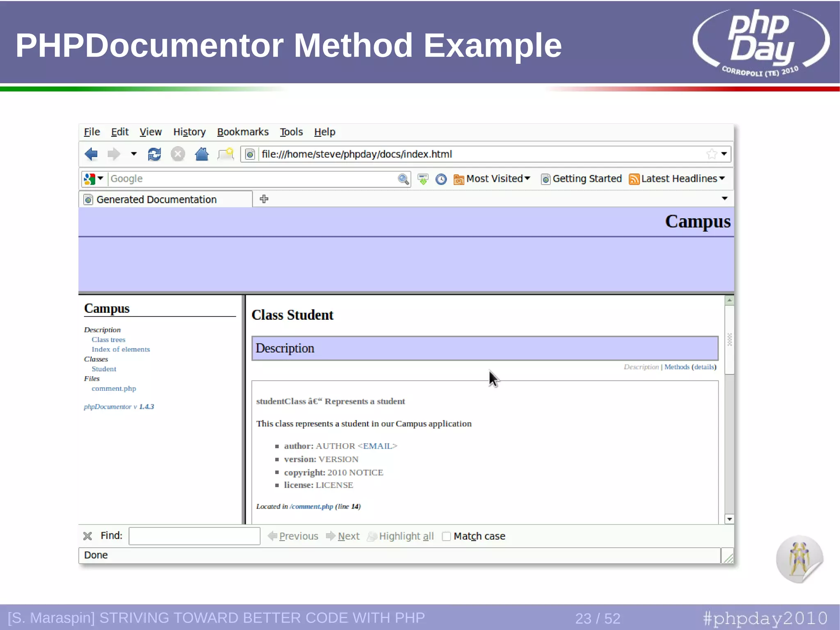Enable the Match case checkbox
Viewport: 840px width, 630px height.
(446, 536)
